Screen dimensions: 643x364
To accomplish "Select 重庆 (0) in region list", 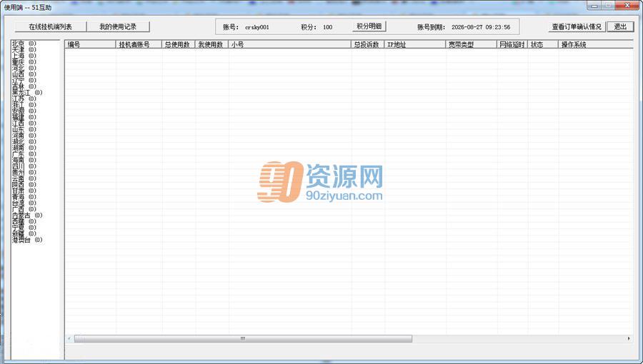I will (24, 62).
